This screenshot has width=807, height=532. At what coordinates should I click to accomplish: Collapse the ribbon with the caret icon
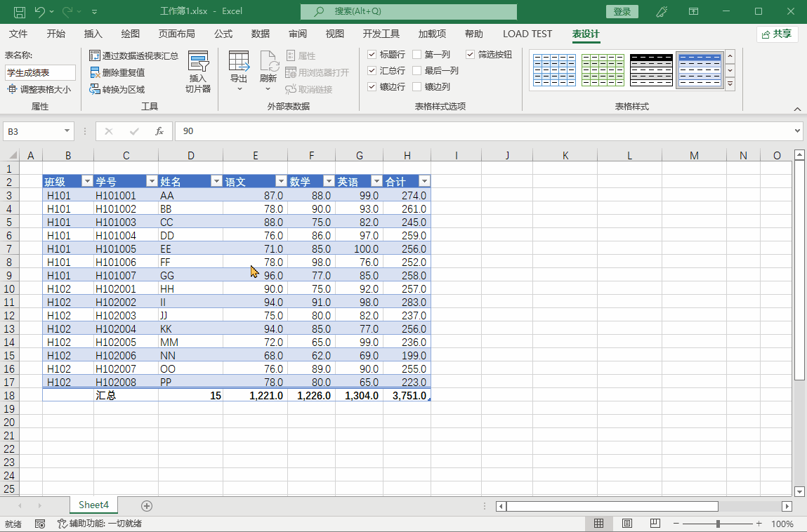point(797,109)
